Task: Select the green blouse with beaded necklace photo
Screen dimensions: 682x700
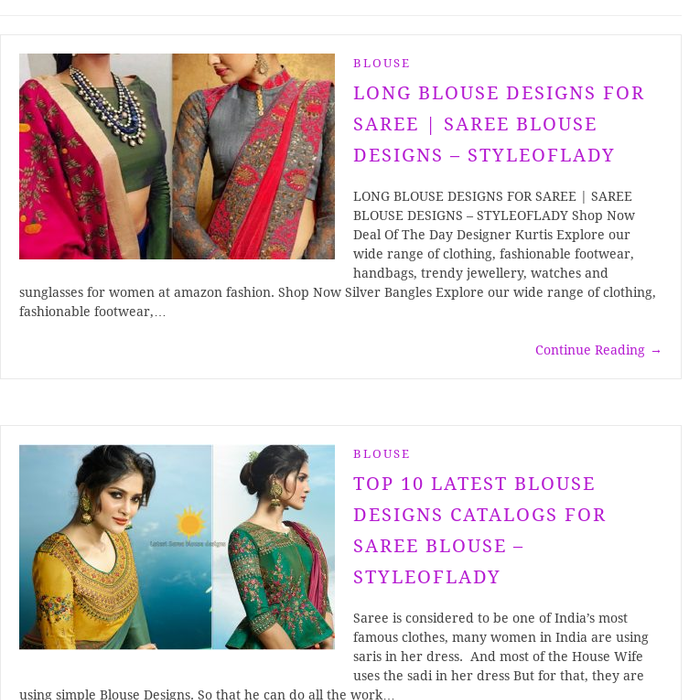Action: click(96, 156)
